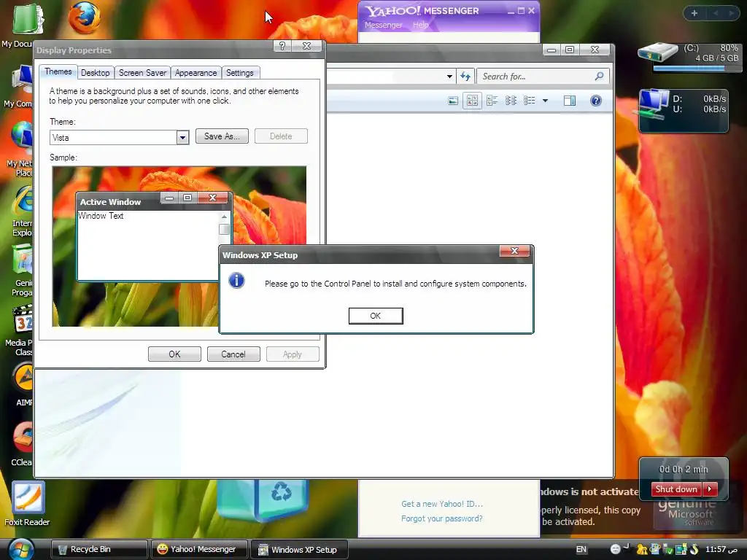Click the sidebar add gadget plus button

point(694,13)
